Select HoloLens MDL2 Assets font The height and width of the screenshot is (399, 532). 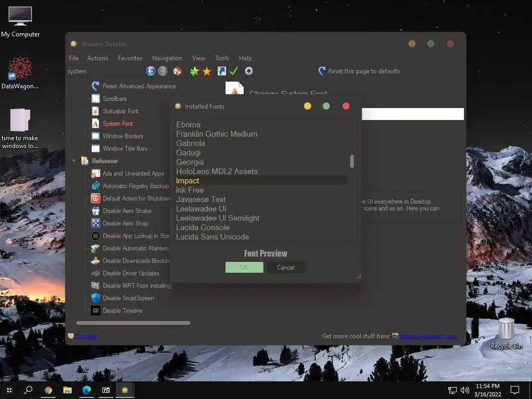[261, 171]
